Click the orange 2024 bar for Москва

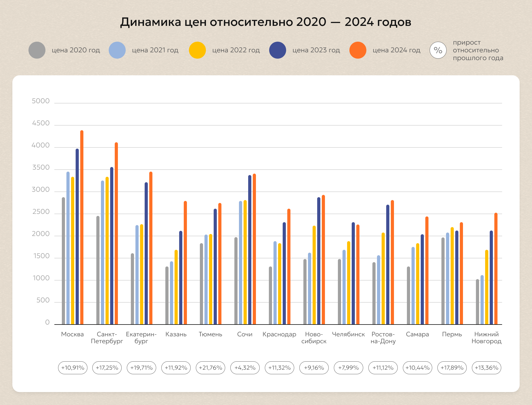tap(82, 227)
